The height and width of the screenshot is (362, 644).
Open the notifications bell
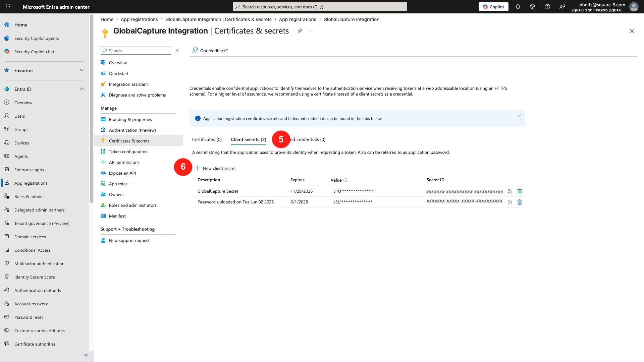tap(518, 7)
